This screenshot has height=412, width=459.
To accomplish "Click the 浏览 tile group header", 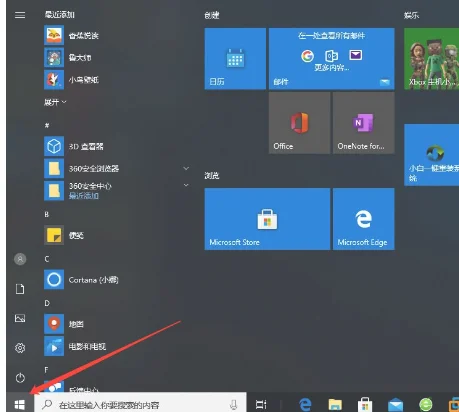I will (x=212, y=175).
